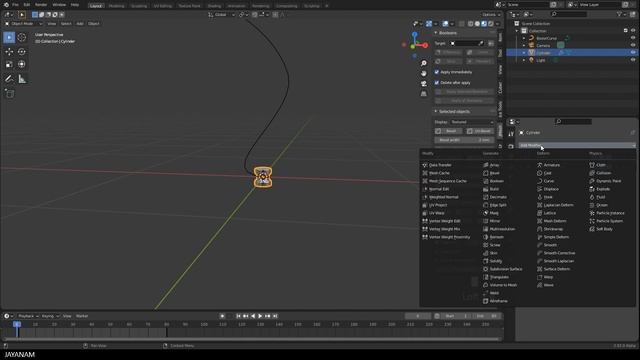Jump to the timeline end frame
The width and height of the screenshot is (640, 360).
[x=275, y=316]
